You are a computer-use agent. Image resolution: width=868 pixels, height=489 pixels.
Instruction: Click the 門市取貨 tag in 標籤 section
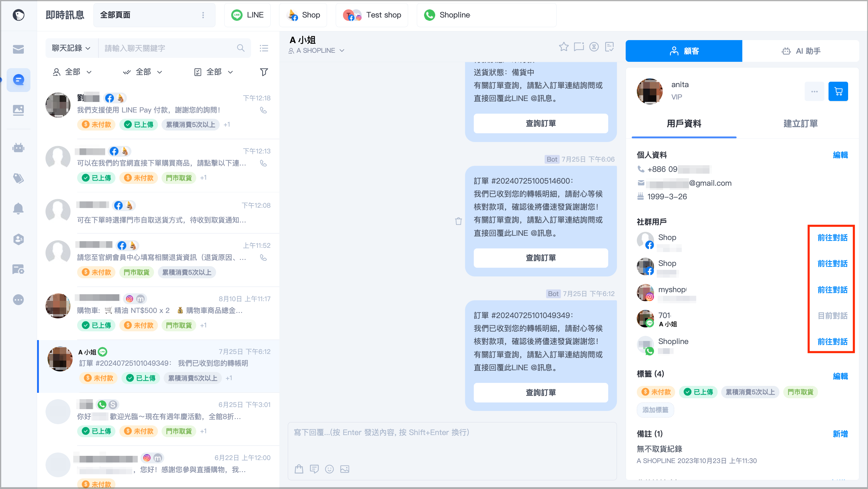click(x=800, y=392)
